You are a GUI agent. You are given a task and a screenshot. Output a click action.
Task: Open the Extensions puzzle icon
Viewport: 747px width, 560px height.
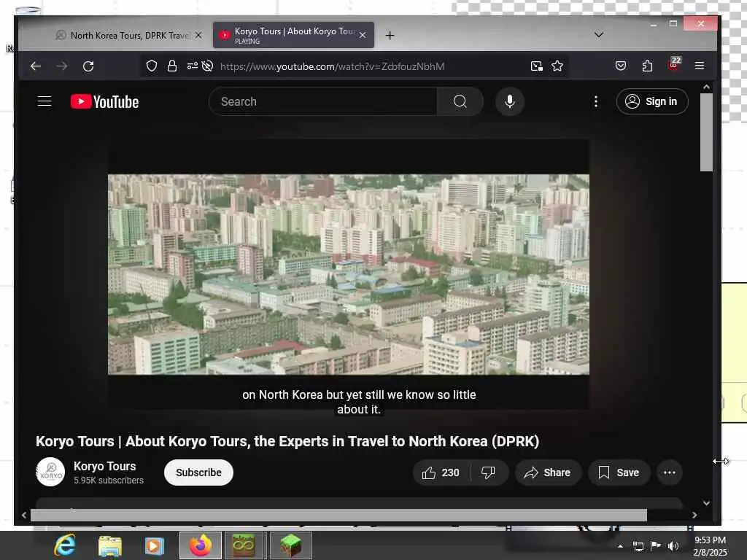pos(647,66)
